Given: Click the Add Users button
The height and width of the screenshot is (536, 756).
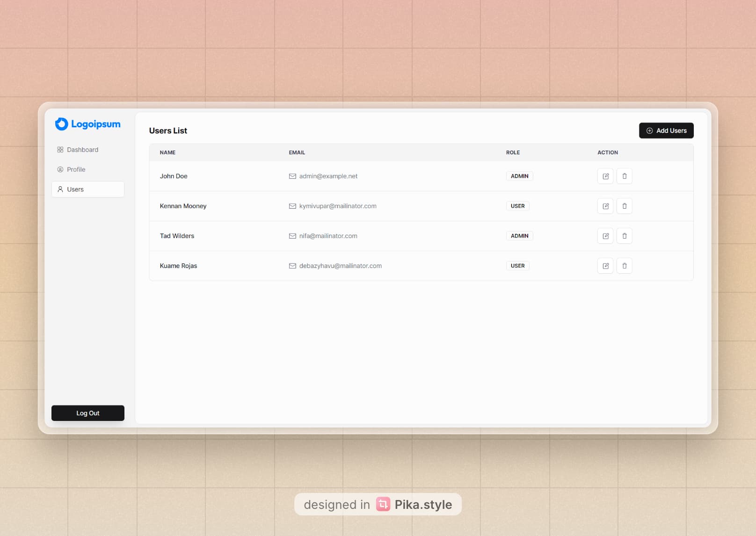Looking at the screenshot, I should 666,130.
